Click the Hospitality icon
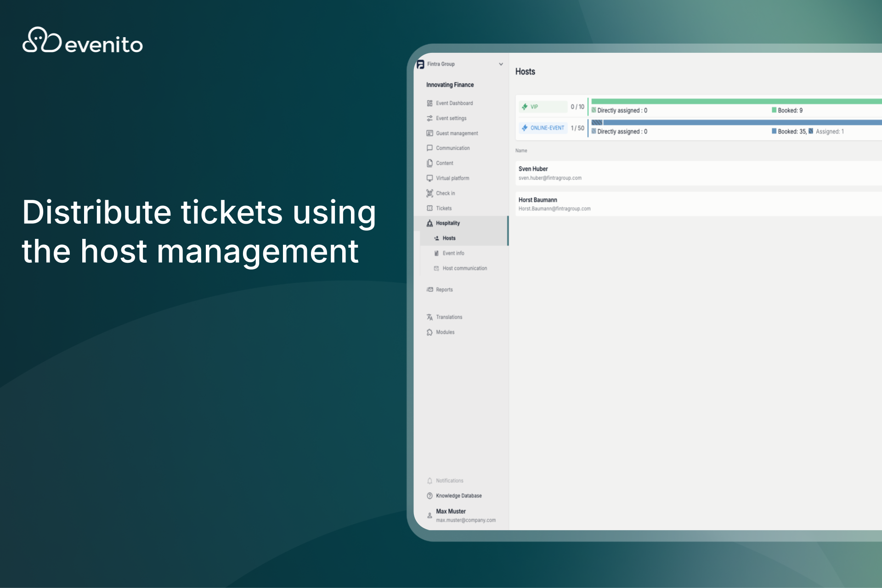Screen dimensions: 882x588 tap(430, 223)
